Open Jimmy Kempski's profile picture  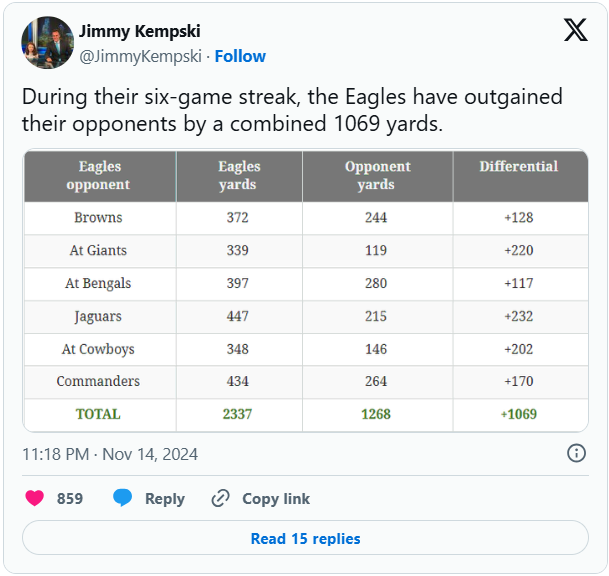click(47, 42)
